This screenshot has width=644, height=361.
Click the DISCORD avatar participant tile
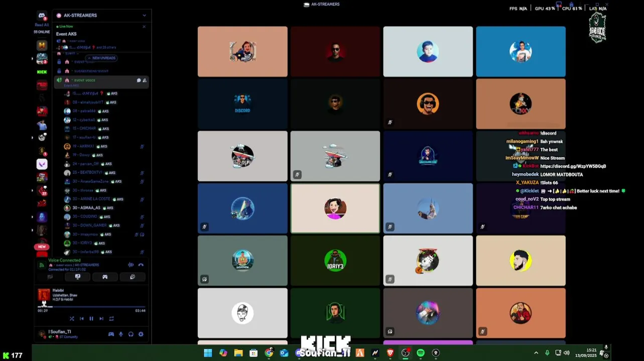point(242,104)
